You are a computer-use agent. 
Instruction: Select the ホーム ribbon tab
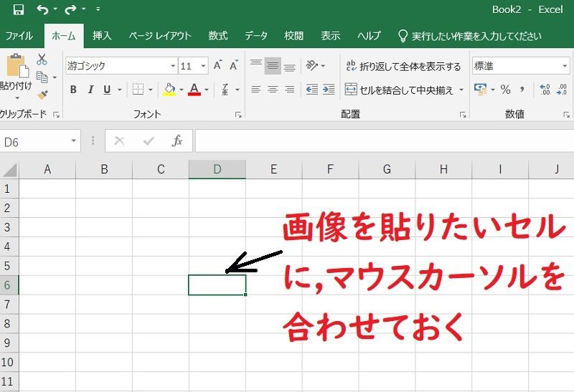(64, 36)
